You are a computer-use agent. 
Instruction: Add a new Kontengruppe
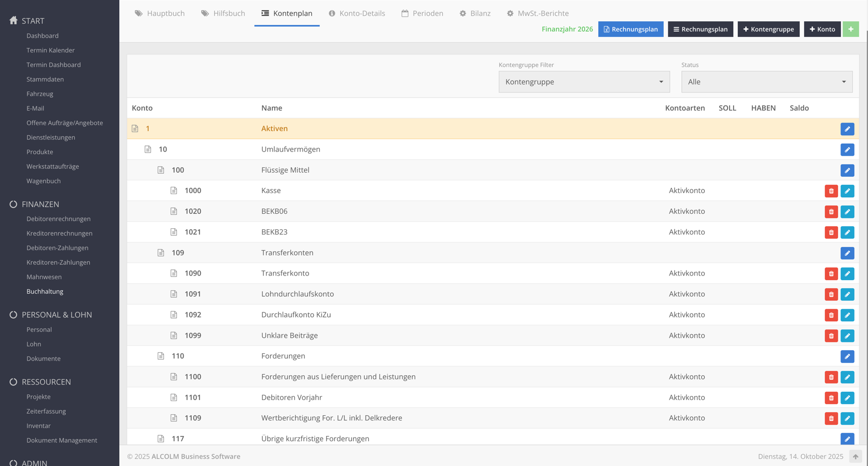[768, 29]
